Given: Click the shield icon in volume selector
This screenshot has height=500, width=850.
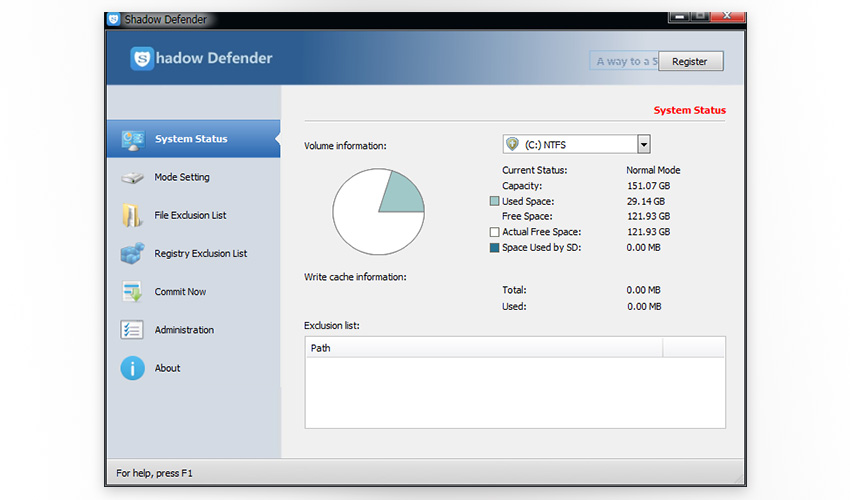Looking at the screenshot, I should pos(512,144).
